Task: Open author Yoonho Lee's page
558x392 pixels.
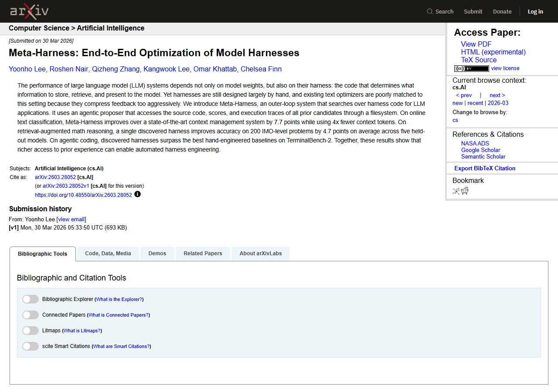Action: [x=27, y=69]
